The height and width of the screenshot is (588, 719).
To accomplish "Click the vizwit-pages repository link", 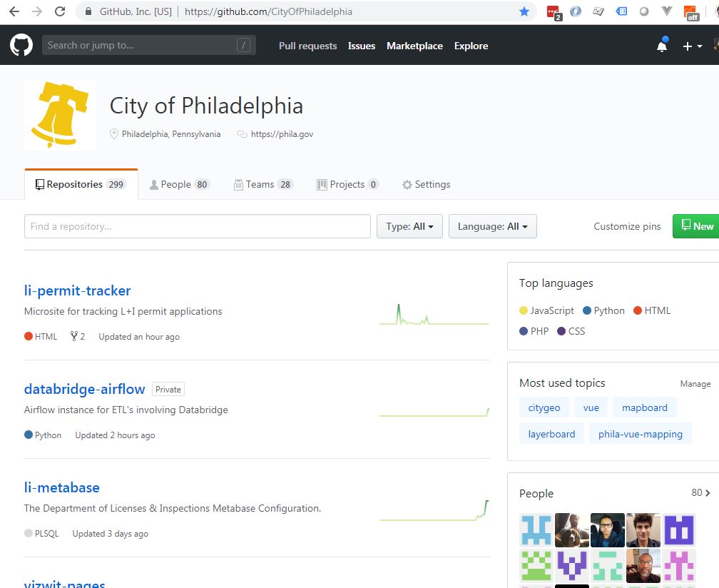I will [x=65, y=584].
